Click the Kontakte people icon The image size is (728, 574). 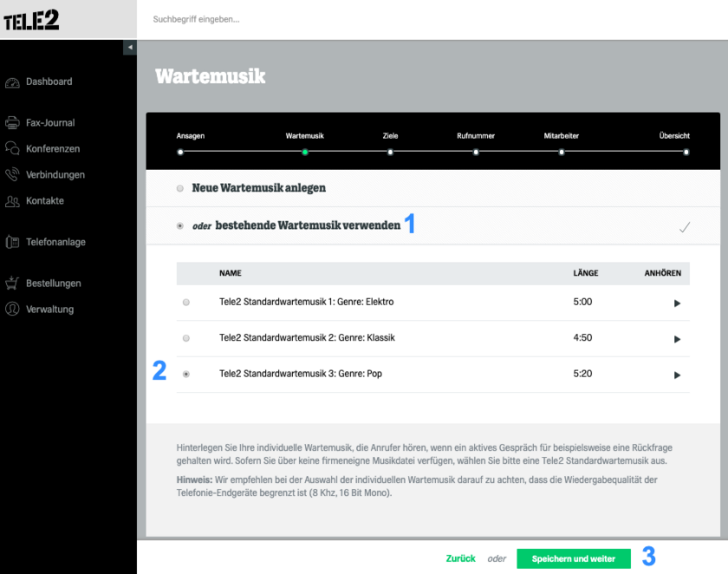pos(12,201)
